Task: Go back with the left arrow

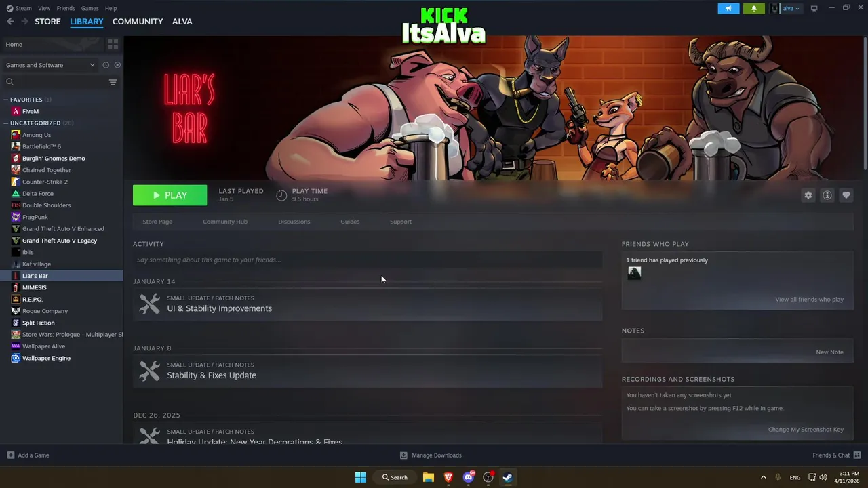Action: 10,22
